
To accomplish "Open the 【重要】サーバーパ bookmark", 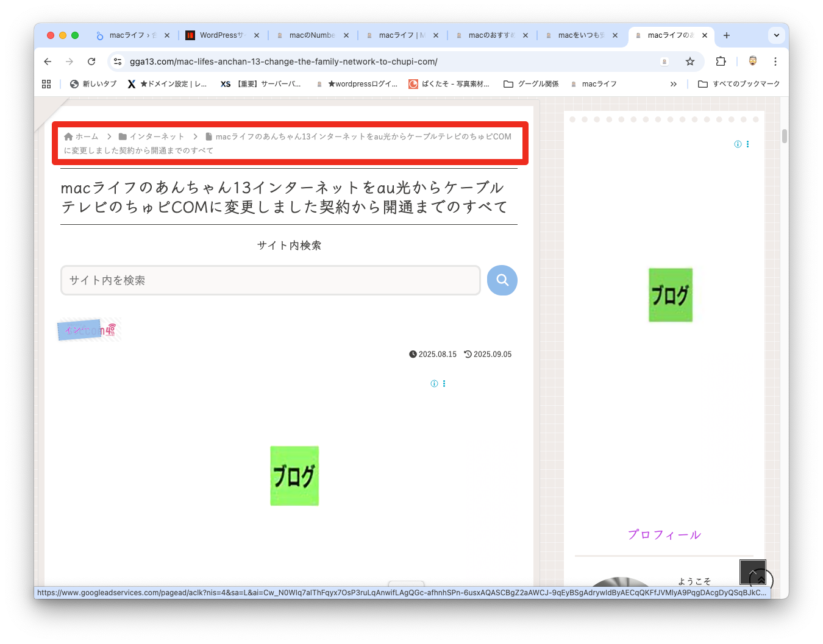I will 261,84.
